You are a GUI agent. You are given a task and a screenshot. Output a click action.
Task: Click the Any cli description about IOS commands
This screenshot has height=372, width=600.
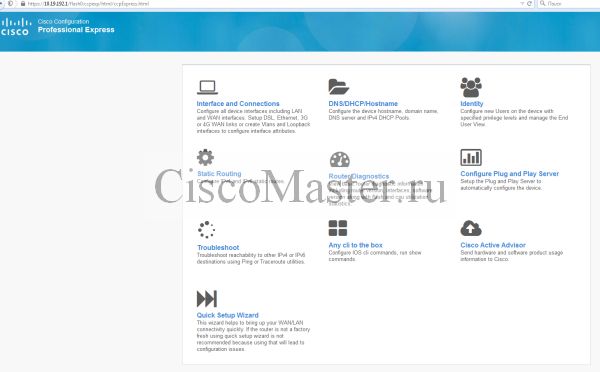375,256
